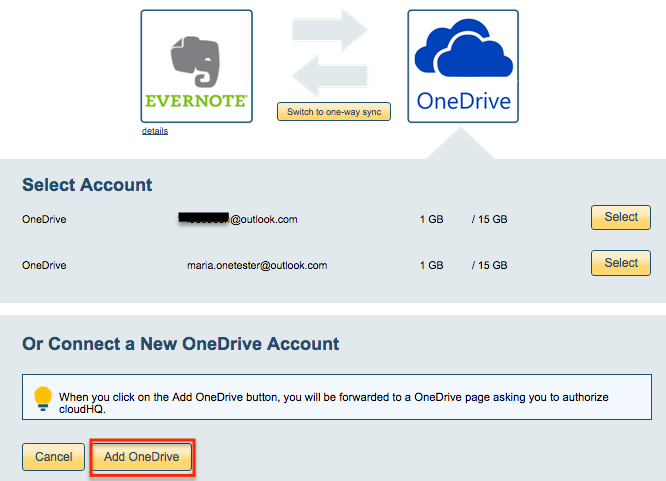Viewport: 666px width, 481px height.
Task: Click the green Evernote wordmark
Action: click(x=196, y=102)
